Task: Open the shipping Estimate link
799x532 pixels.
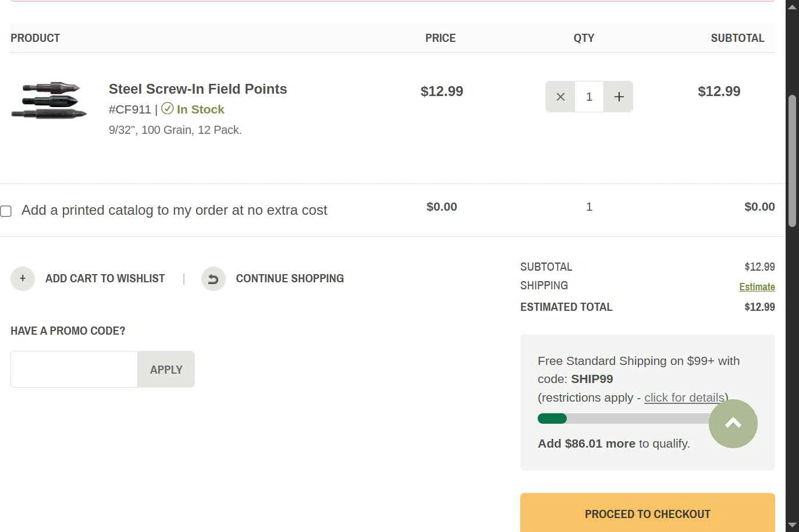Action: point(757,286)
